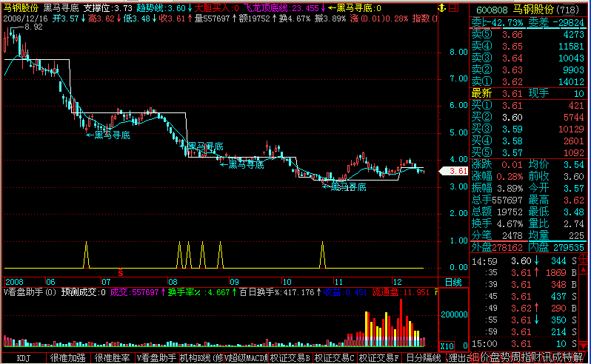Click the 马钢股份 stock name in the quote panel
Viewport: 591px width, 364px height.
point(532,10)
